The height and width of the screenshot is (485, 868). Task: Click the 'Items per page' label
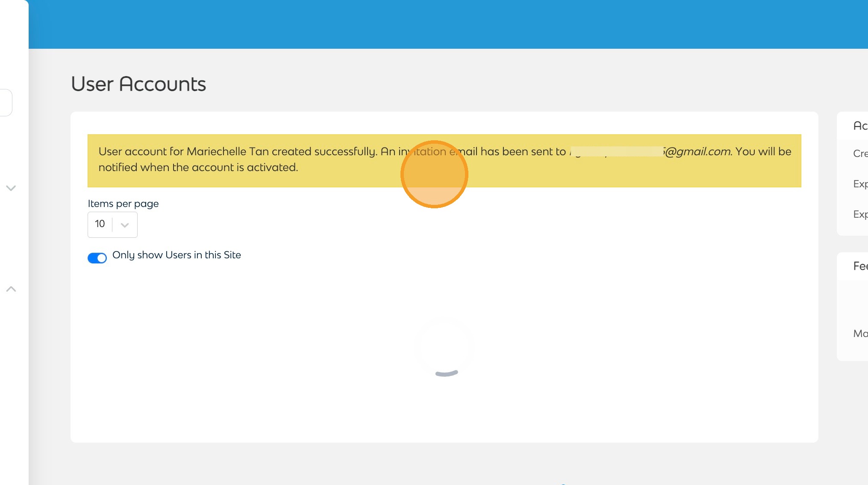[123, 204]
